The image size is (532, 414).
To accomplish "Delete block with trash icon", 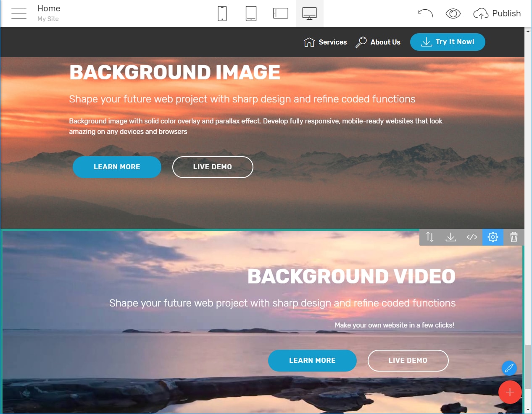I will click(514, 237).
